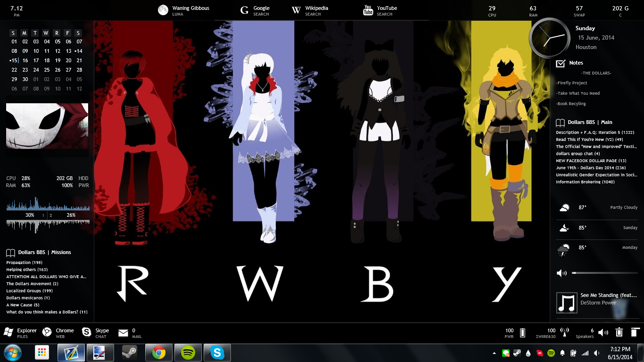
Task: Open 'Localized Groups (199)' mission
Action: pyautogui.click(x=29, y=291)
